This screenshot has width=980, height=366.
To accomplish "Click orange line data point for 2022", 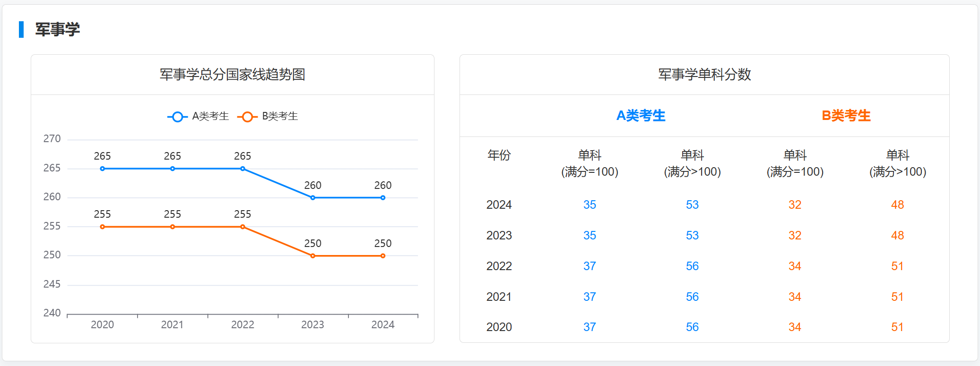I will 243,227.
